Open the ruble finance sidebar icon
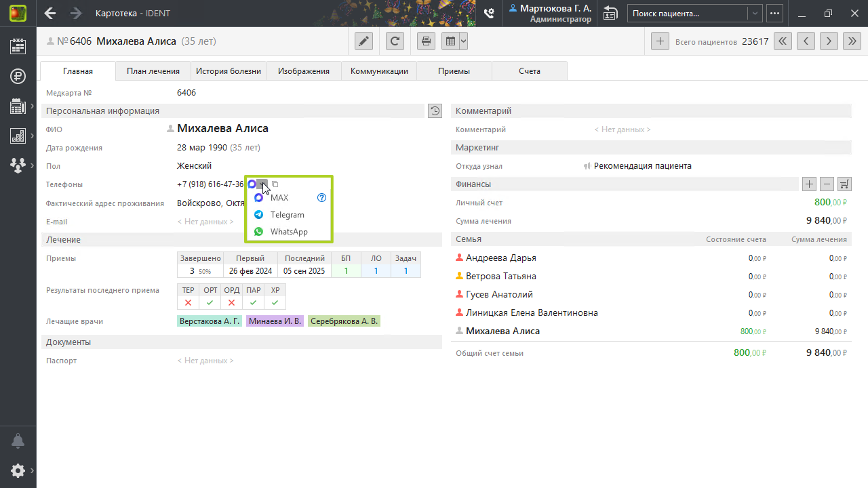The image size is (868, 488). click(x=18, y=76)
